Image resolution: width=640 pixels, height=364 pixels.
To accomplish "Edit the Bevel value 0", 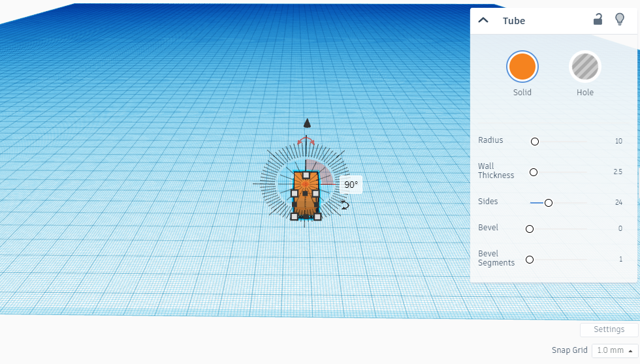I will [x=620, y=228].
